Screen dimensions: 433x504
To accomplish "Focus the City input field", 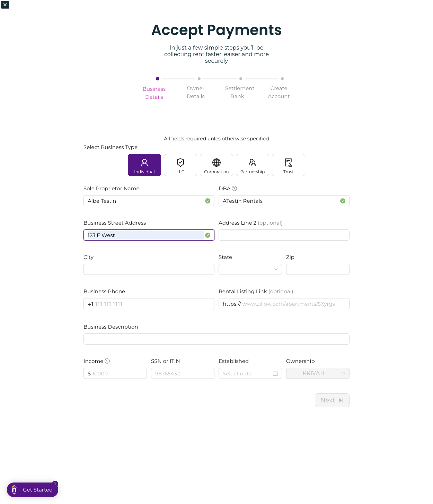I will coord(149,269).
